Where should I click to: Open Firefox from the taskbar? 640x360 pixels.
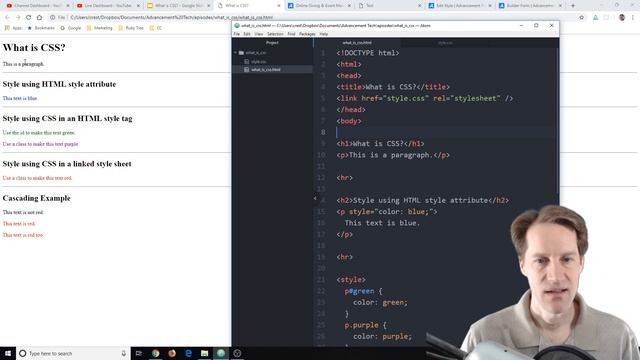point(172,353)
